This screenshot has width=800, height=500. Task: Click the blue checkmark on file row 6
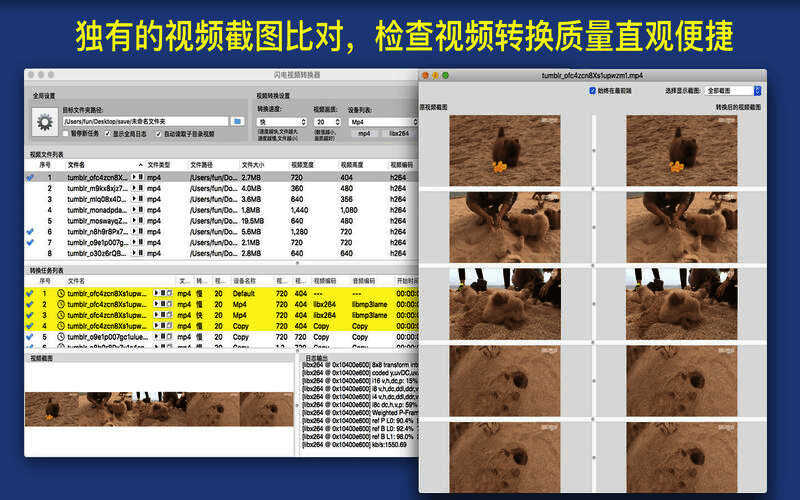(x=30, y=231)
